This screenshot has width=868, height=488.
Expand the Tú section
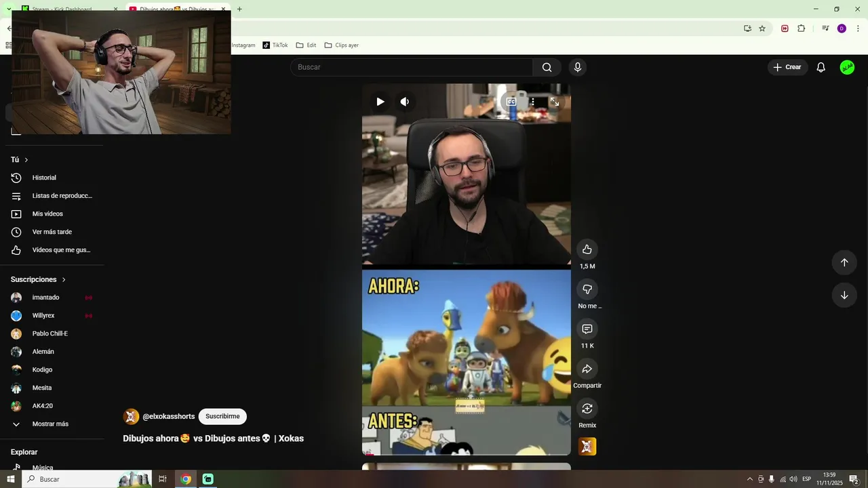[x=19, y=160]
